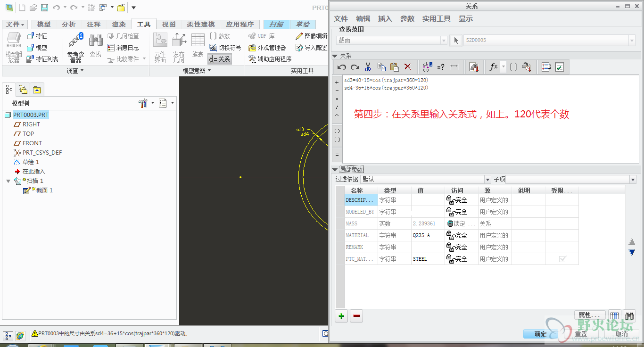Image resolution: width=644 pixels, height=347 pixels.
Task: Add a new parameter with the green plus
Action: 342,316
